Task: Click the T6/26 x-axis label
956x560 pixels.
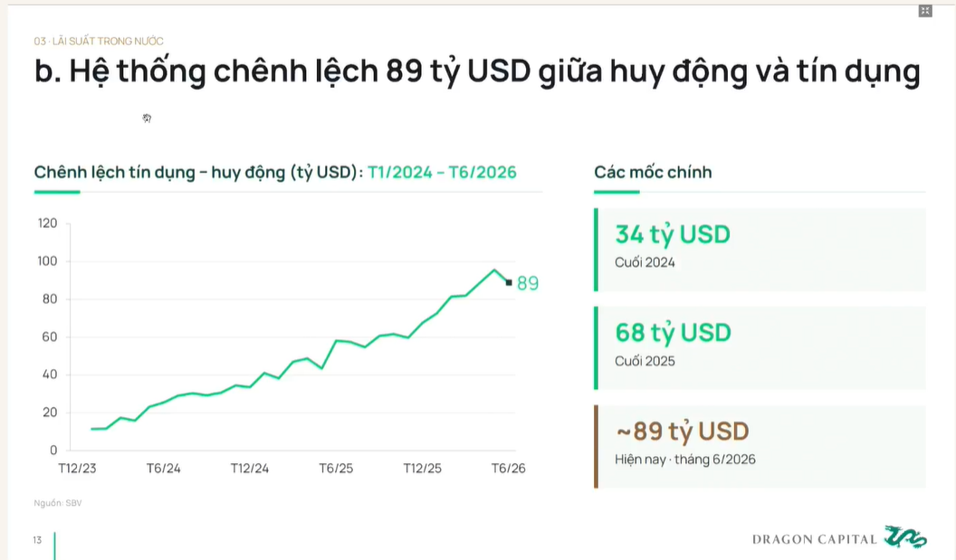Action: pos(509,468)
